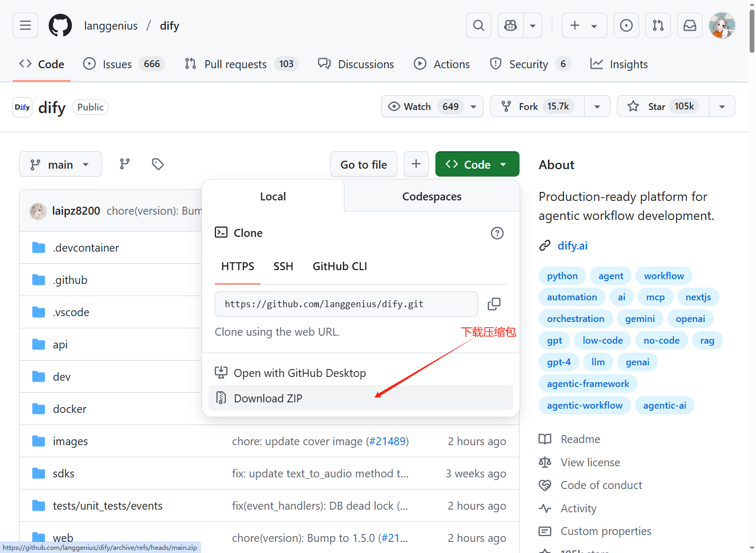Expand the Watch notification options arrow

tap(473, 106)
